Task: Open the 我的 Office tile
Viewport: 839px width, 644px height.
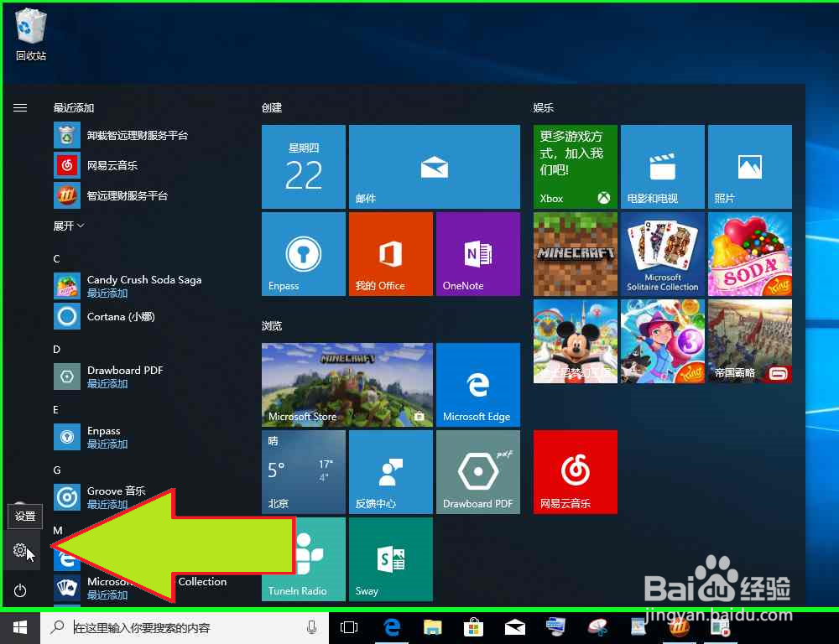Action: pos(391,254)
